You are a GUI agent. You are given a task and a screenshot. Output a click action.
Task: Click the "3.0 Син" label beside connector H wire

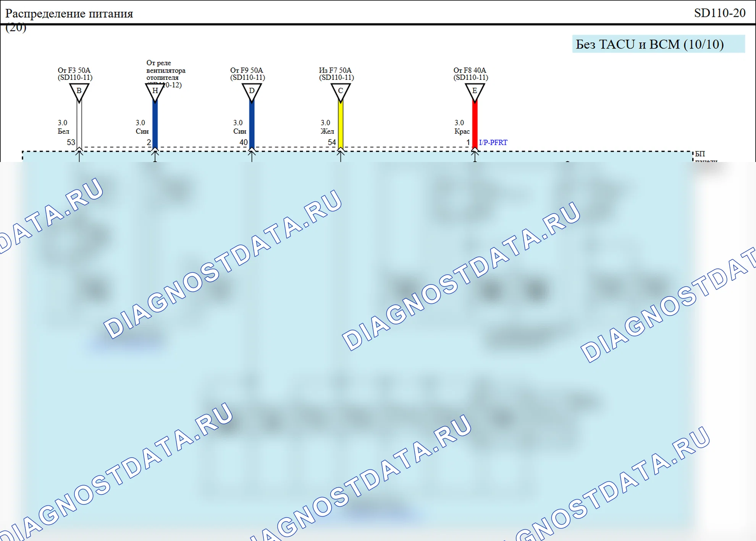142,127
